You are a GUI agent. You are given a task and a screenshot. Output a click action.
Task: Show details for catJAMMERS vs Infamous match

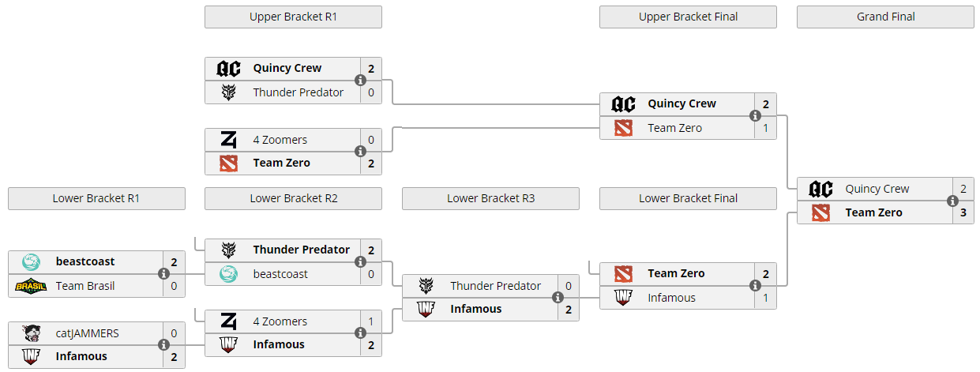point(163,345)
